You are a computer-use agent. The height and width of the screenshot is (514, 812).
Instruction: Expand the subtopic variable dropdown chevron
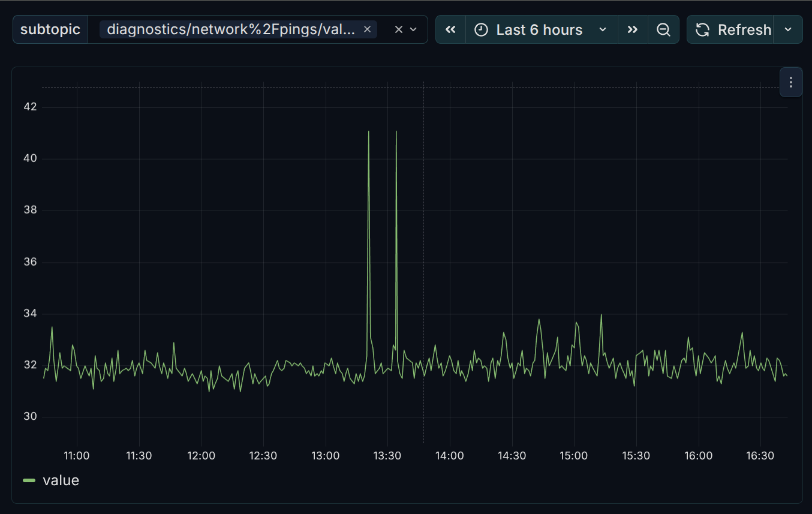[413, 29]
